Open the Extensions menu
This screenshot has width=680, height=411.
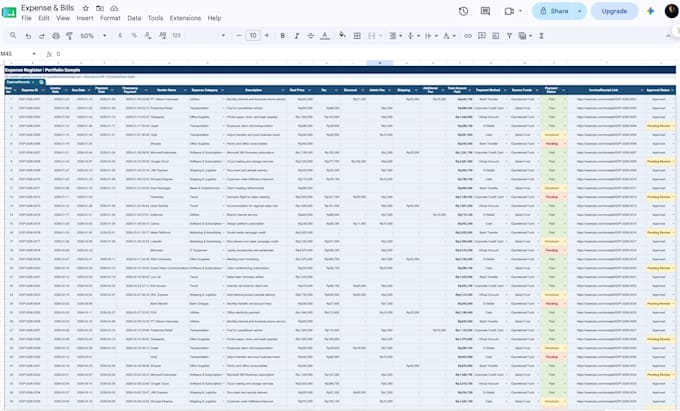(185, 18)
